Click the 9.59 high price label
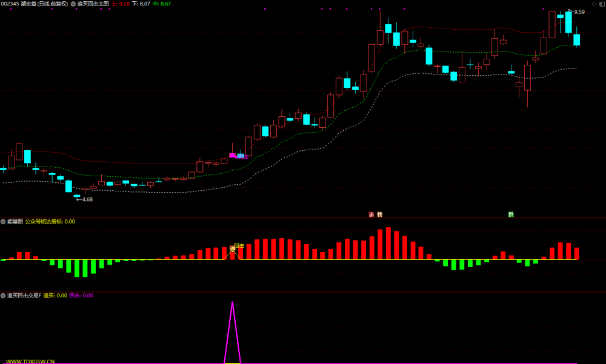The height and width of the screenshot is (364, 606). tap(579, 12)
